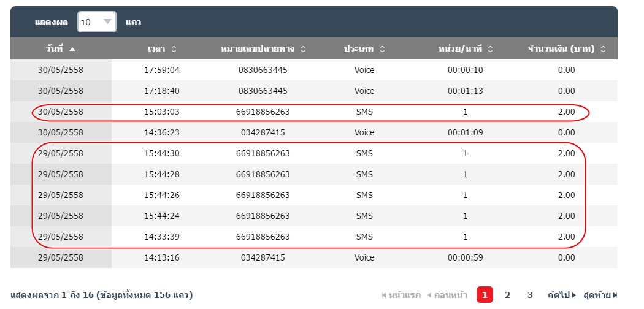The height and width of the screenshot is (309, 644).
Task: Go to pagination page 3
Action: (x=530, y=295)
